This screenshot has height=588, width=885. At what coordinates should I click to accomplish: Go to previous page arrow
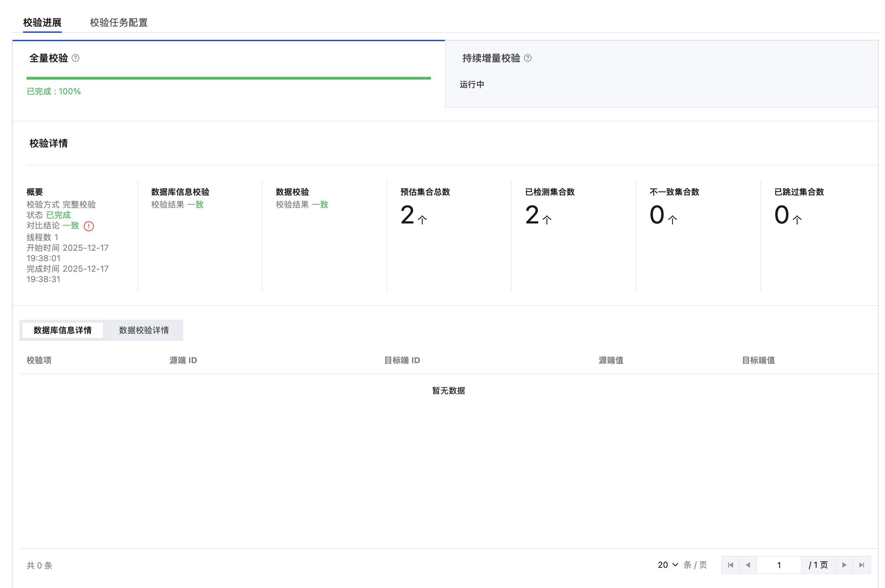click(x=748, y=565)
